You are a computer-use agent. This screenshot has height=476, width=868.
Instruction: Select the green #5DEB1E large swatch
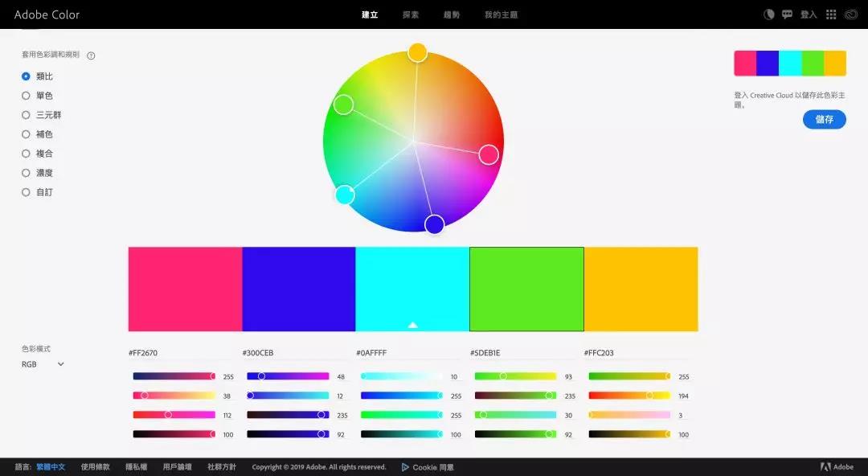pos(526,289)
